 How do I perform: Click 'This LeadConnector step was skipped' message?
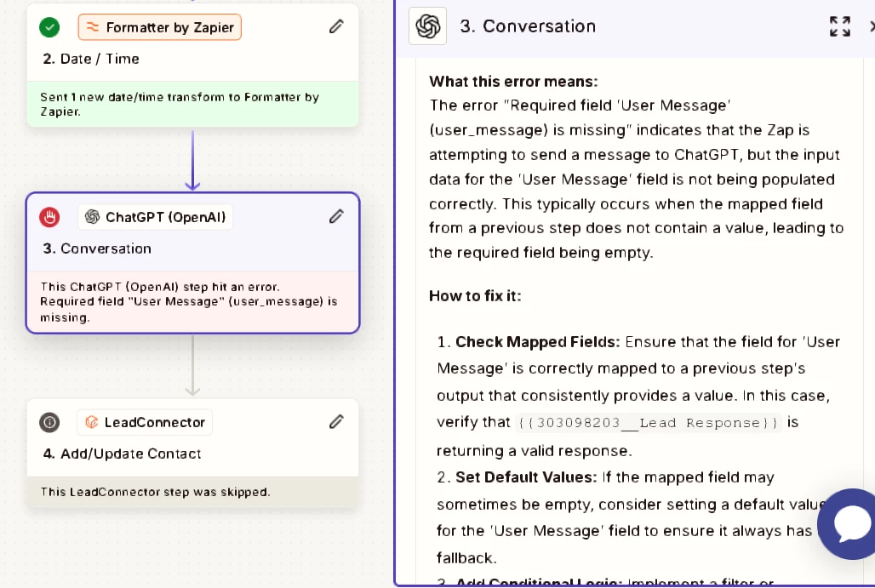[x=155, y=492]
